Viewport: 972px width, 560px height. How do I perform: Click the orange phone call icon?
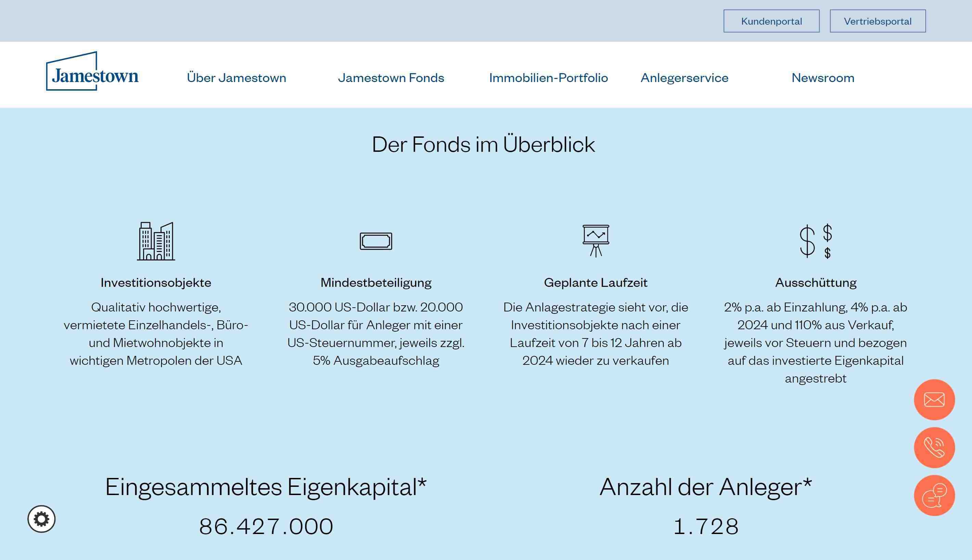(x=934, y=447)
